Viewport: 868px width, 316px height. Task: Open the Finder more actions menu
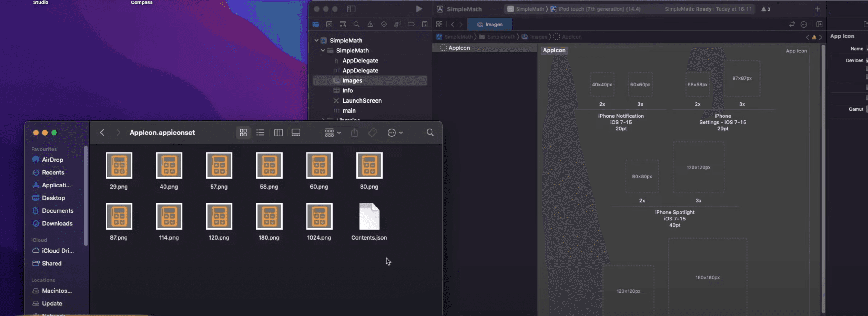click(395, 133)
